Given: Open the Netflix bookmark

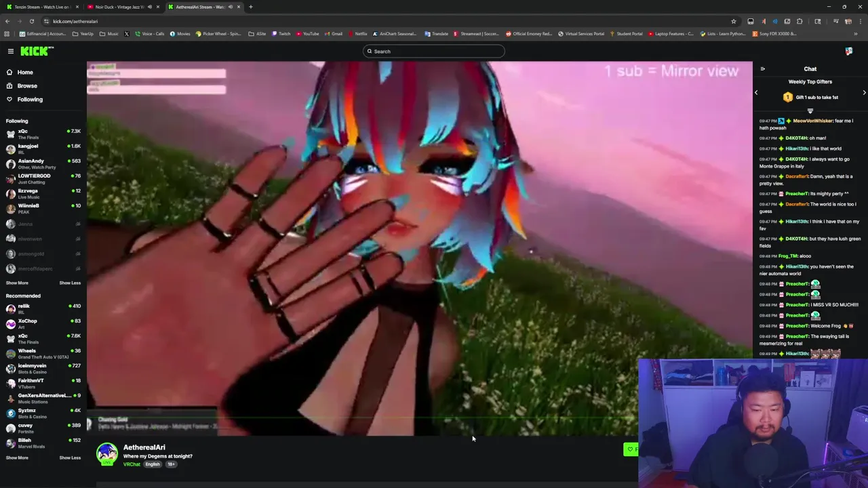Looking at the screenshot, I should [x=357, y=34].
